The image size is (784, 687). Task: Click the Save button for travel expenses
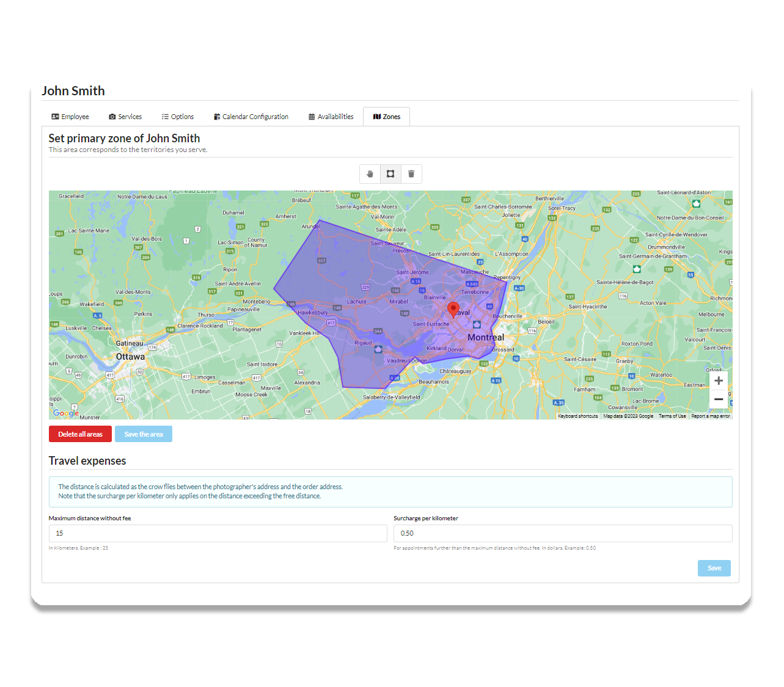714,568
